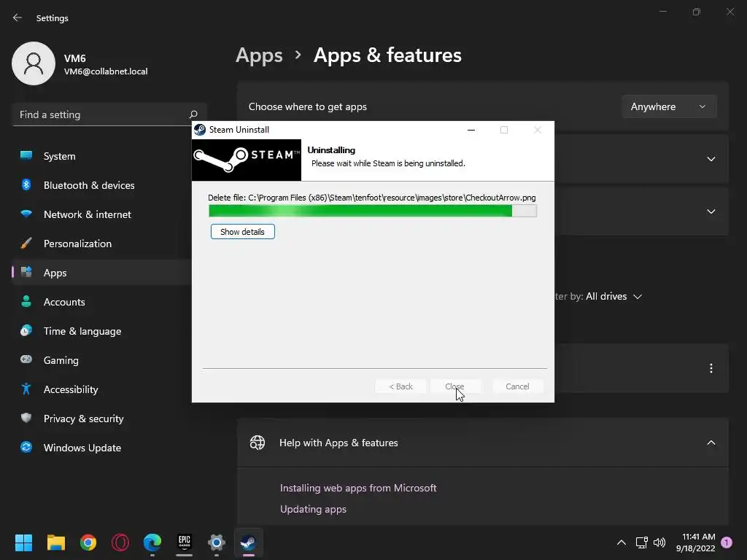Viewport: 747px width, 560px height.
Task: Click the Close button in Steam Uninstall dialog
Action: 455,386
